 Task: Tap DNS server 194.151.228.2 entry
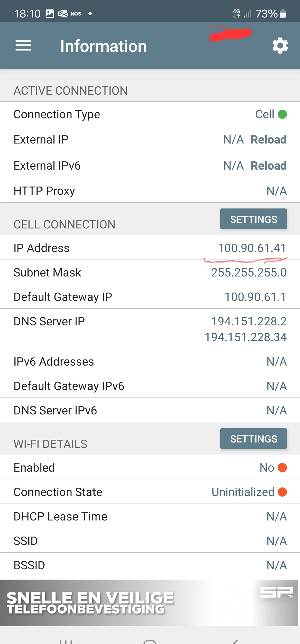[x=249, y=321]
